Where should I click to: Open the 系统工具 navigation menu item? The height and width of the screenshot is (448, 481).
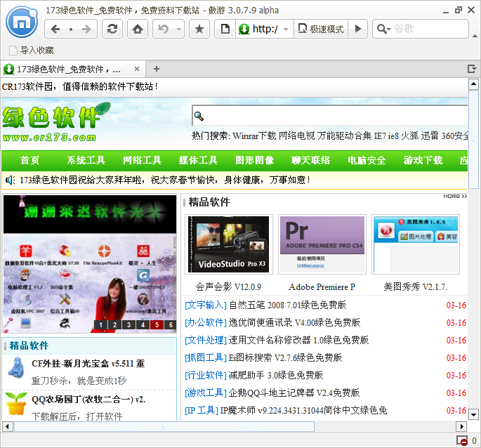[x=86, y=160]
